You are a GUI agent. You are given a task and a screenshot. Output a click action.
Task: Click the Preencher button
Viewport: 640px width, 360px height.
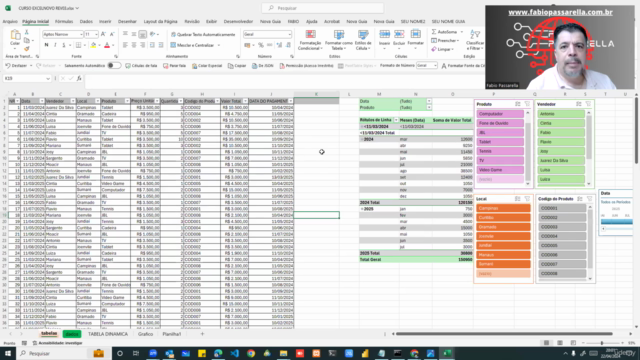(445, 40)
